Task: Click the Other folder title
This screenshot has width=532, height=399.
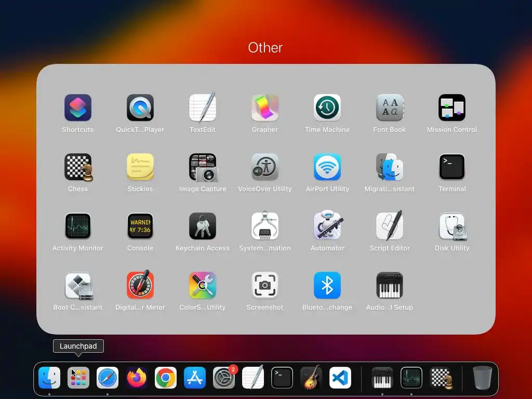Action: 265,47
